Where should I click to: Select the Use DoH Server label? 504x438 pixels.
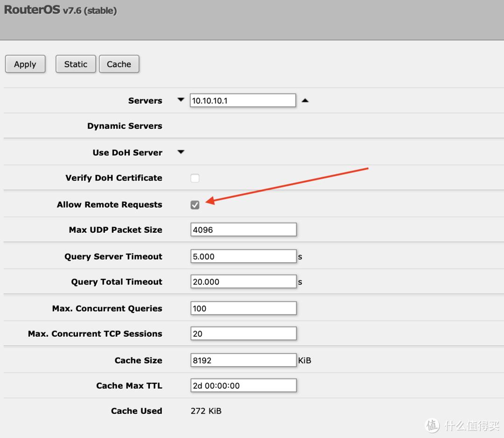127,153
